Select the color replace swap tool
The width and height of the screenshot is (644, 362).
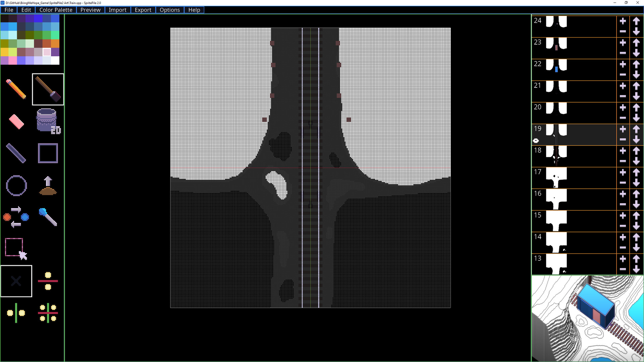(x=16, y=217)
